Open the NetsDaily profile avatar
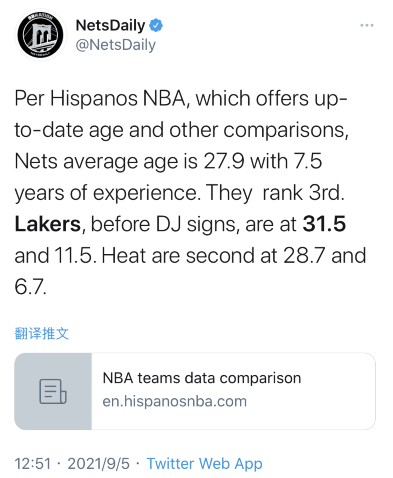 tap(41, 35)
